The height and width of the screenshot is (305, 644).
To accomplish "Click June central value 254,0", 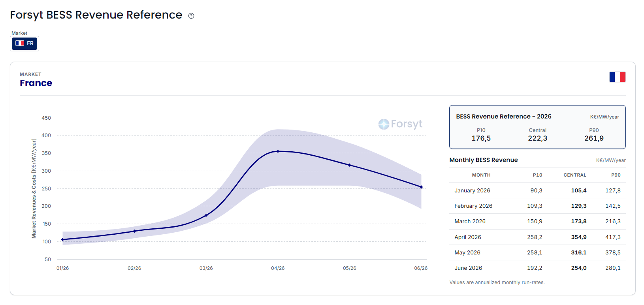I will click(578, 268).
